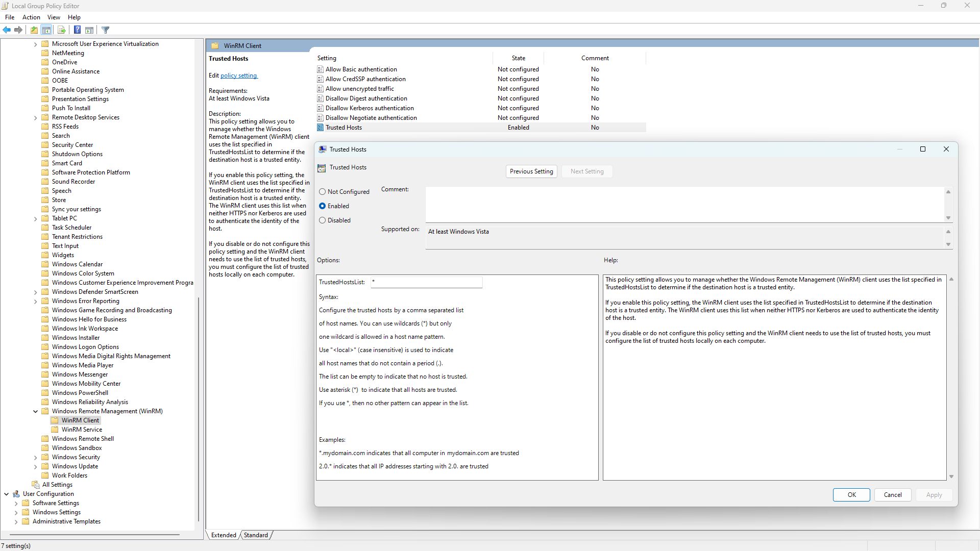Expand the Remote Desktop Services node
Screen dimensions: 980x551
pyautogui.click(x=35, y=118)
